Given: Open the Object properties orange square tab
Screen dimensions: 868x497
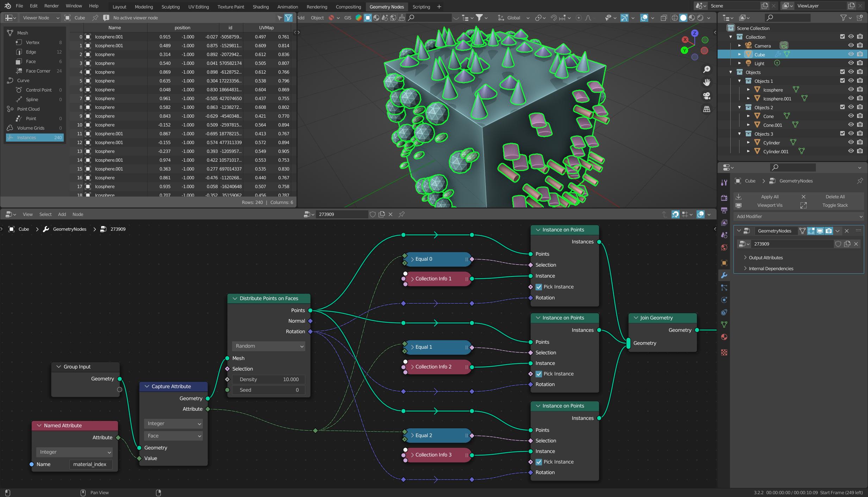Looking at the screenshot, I should pyautogui.click(x=724, y=263).
